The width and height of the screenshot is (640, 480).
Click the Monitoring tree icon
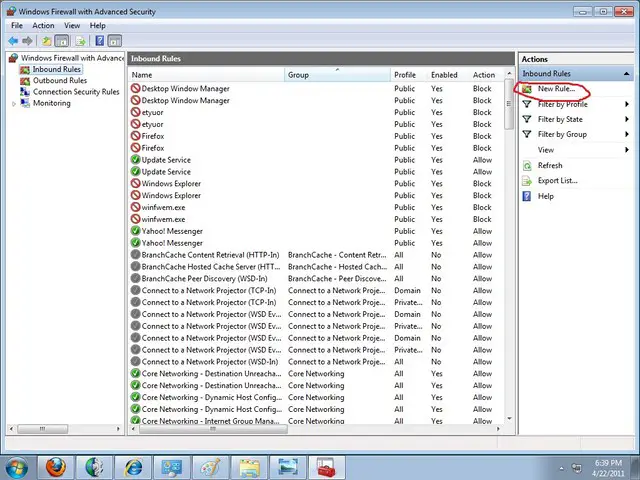25,103
